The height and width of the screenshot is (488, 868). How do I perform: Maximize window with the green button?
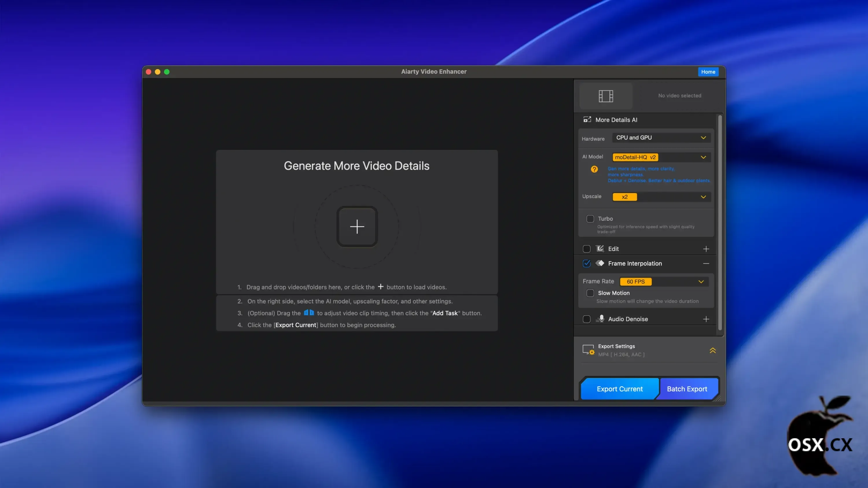coord(166,72)
